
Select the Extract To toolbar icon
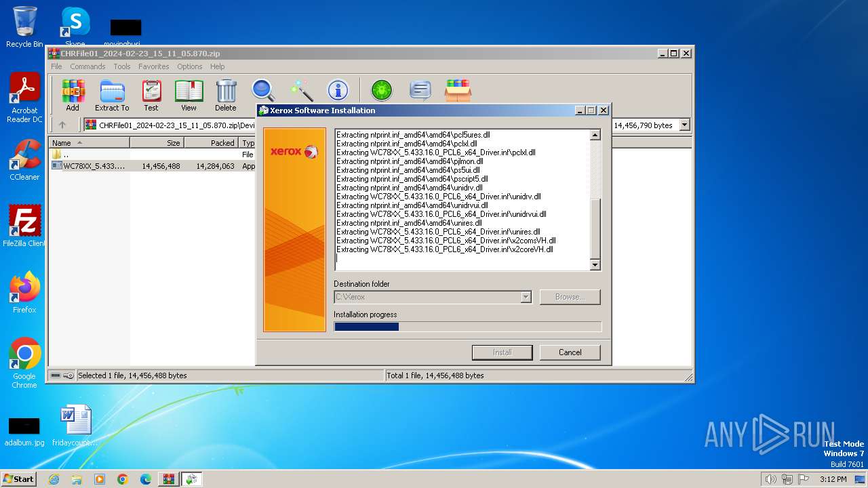(112, 95)
